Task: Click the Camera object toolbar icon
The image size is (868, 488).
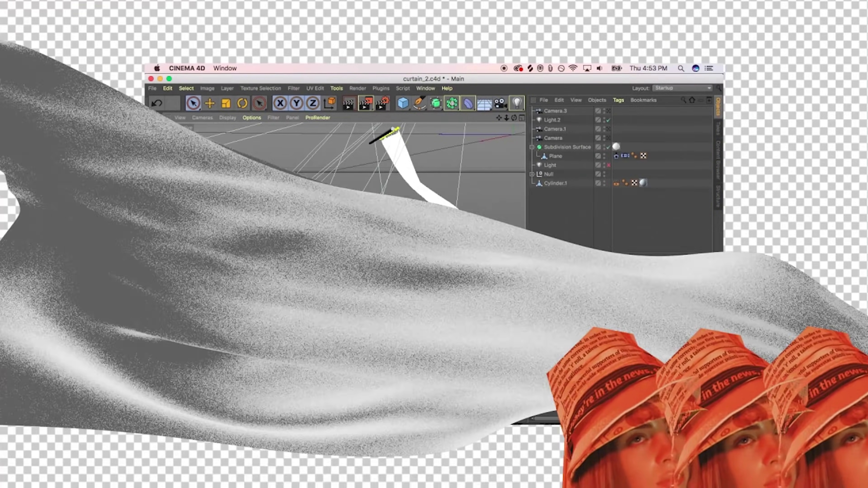Action: 500,103
